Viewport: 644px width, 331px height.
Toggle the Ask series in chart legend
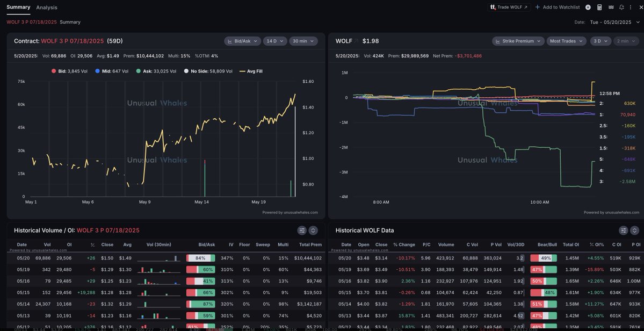click(156, 71)
